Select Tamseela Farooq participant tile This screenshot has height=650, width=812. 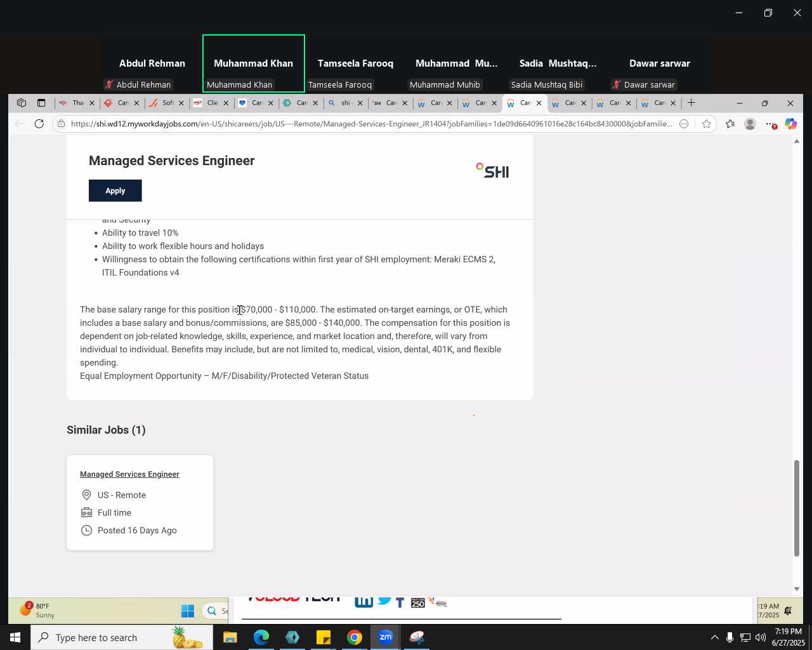[355, 63]
